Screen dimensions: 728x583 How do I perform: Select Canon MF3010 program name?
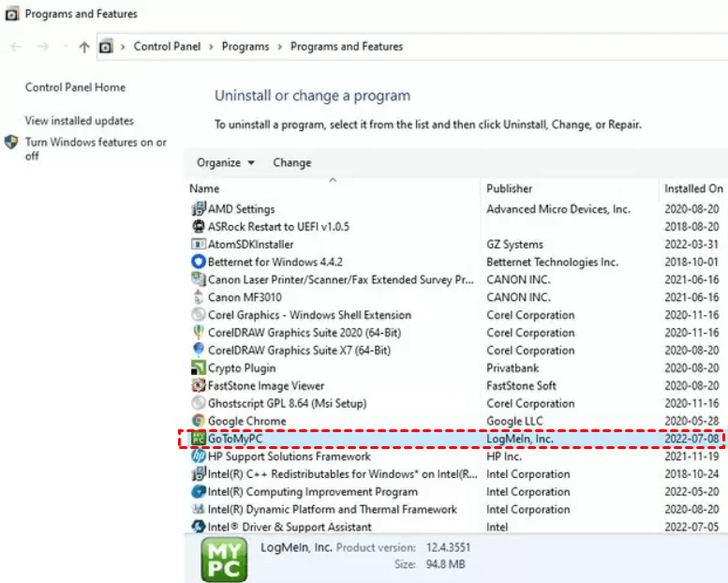[x=245, y=297]
